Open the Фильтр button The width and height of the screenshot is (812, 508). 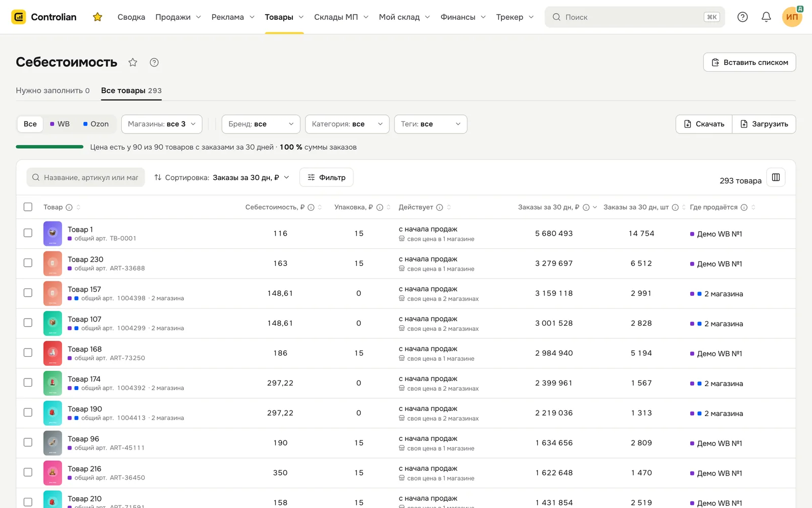point(326,177)
